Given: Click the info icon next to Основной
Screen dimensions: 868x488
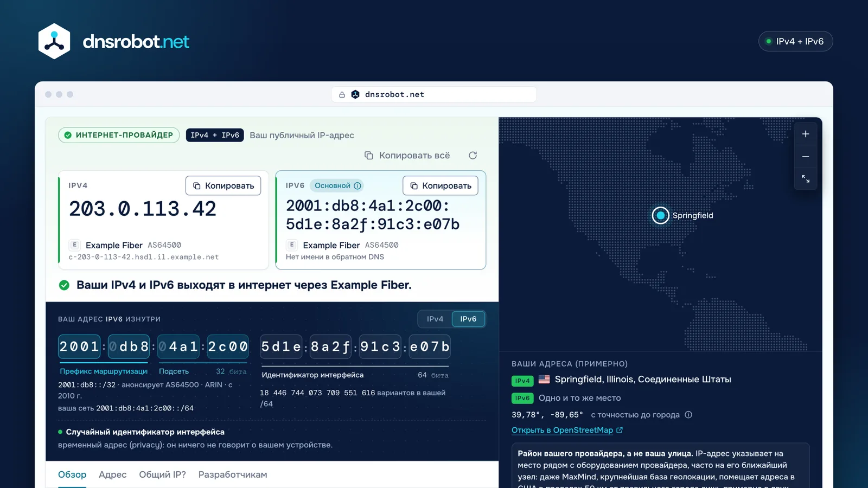Looking at the screenshot, I should coord(358,186).
